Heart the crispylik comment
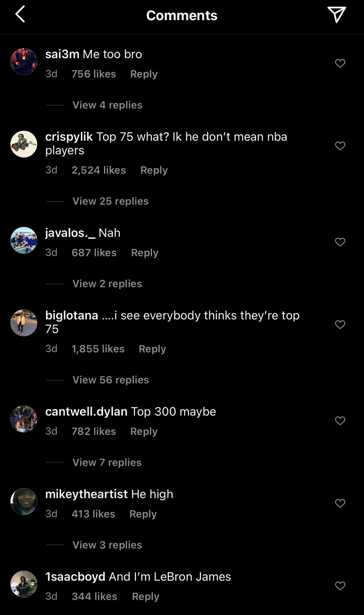The image size is (364, 615). [340, 146]
